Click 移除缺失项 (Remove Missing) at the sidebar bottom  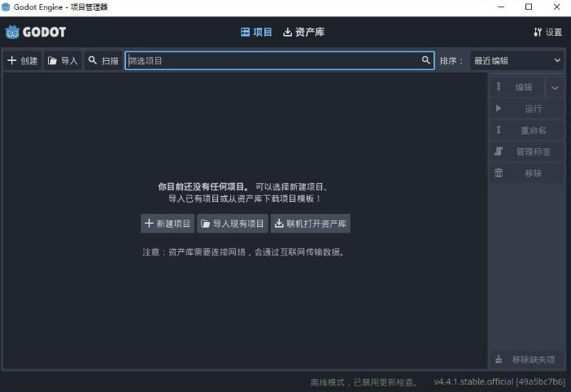coord(527,359)
